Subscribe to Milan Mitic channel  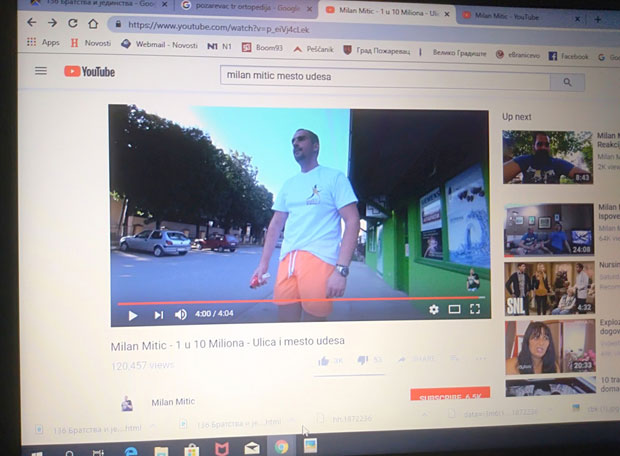(x=450, y=398)
